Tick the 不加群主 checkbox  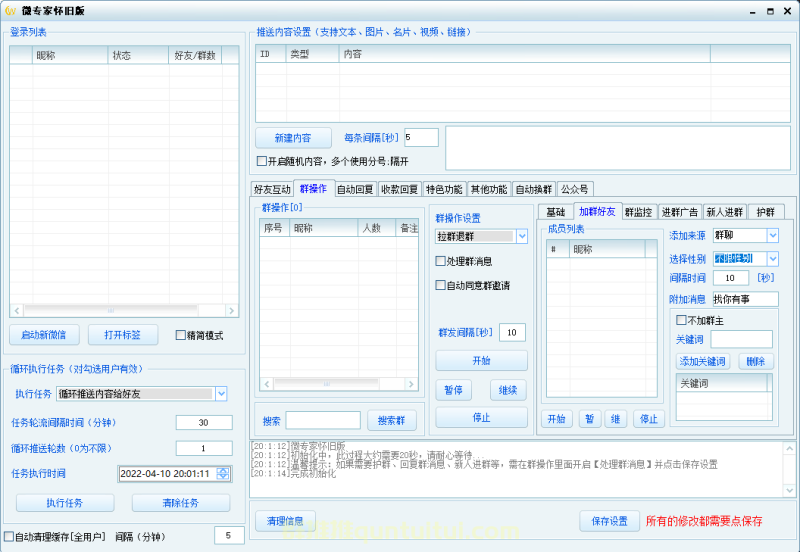(x=682, y=320)
